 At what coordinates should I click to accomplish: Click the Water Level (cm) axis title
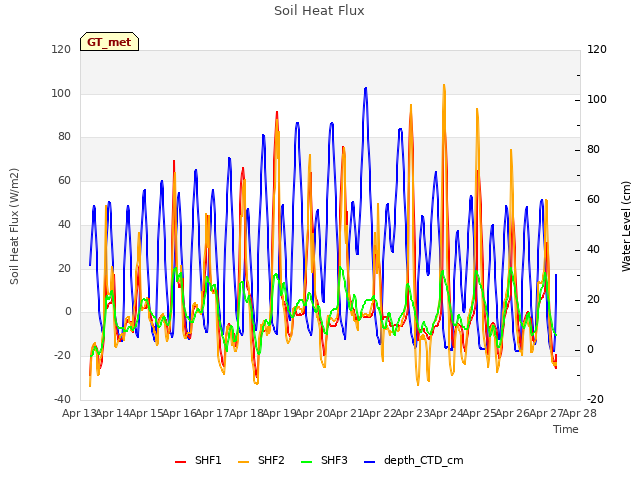pyautogui.click(x=626, y=226)
